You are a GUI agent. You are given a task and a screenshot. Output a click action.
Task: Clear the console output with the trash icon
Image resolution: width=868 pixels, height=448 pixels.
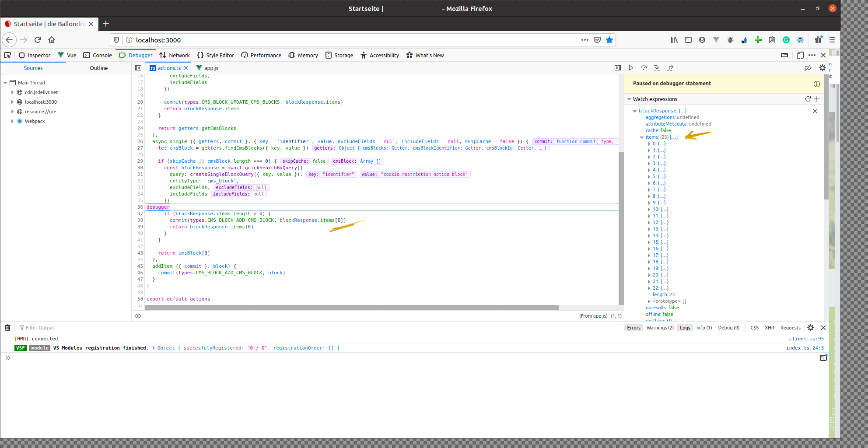point(7,327)
